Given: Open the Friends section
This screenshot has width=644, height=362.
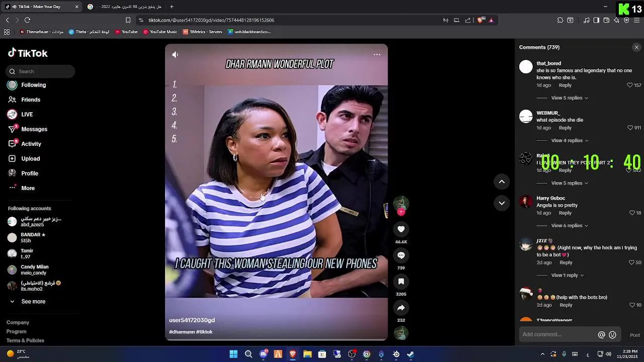Looking at the screenshot, I should click(x=30, y=100).
